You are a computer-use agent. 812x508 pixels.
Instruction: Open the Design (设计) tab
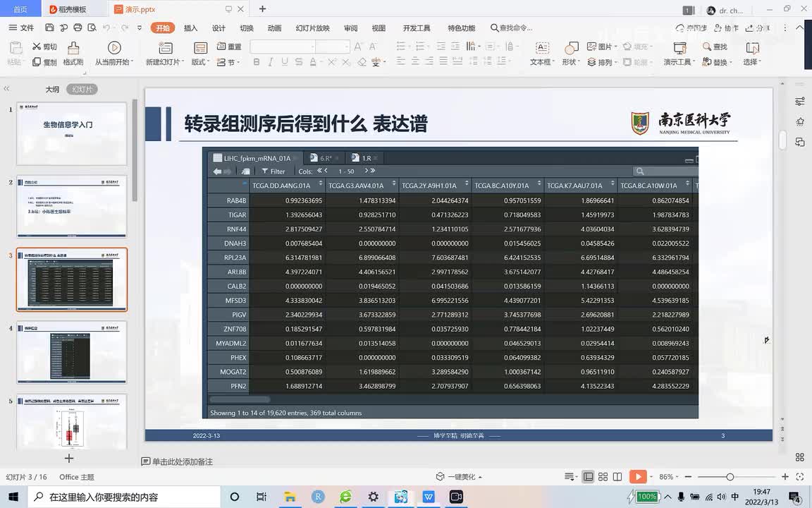pos(219,28)
